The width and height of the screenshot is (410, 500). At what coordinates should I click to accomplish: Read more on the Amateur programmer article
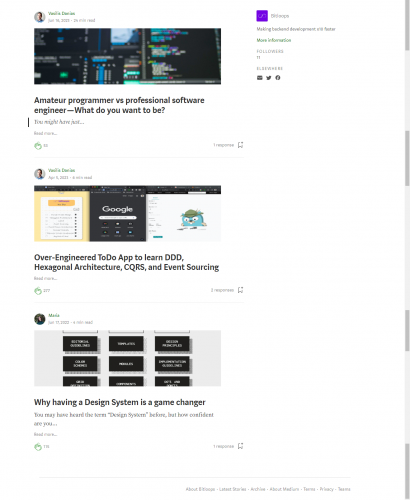coord(45,133)
